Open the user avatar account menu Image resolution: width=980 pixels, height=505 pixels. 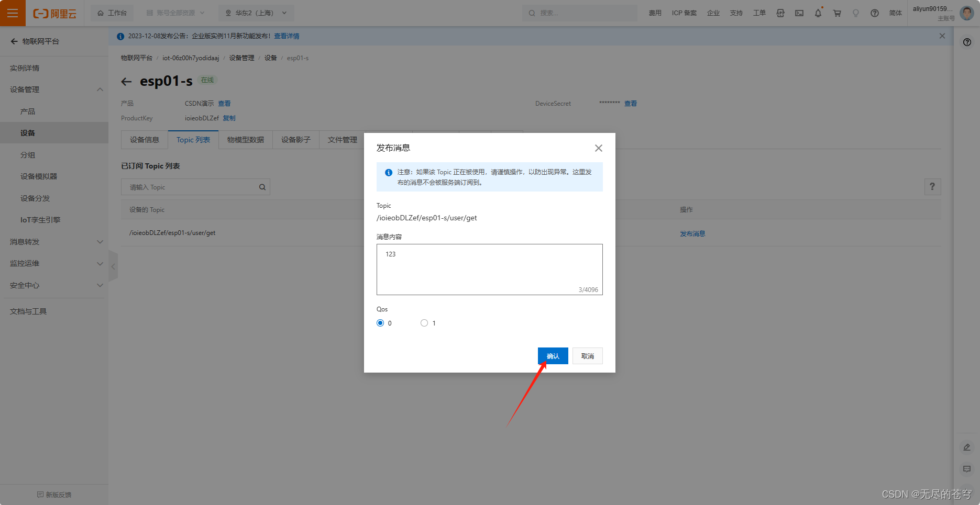click(967, 13)
